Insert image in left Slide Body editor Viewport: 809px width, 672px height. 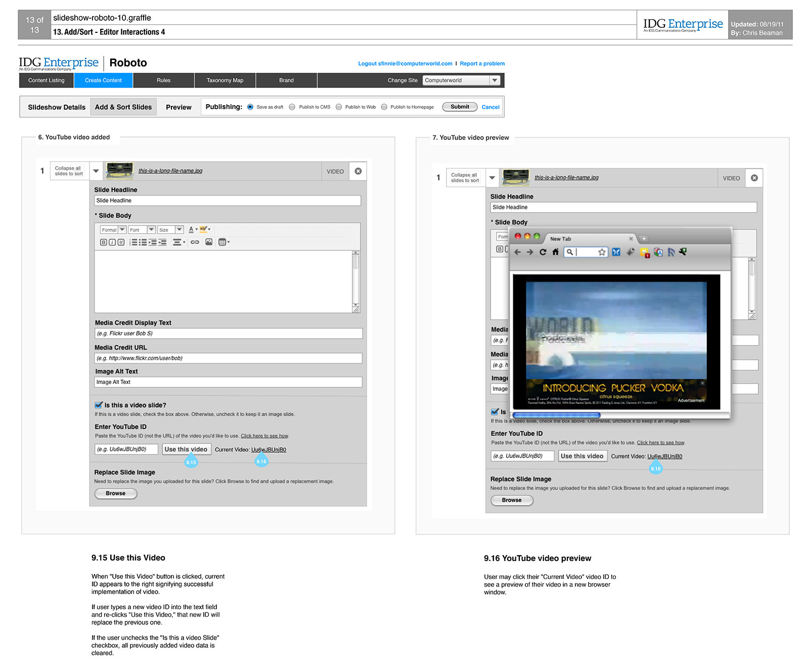(x=209, y=242)
